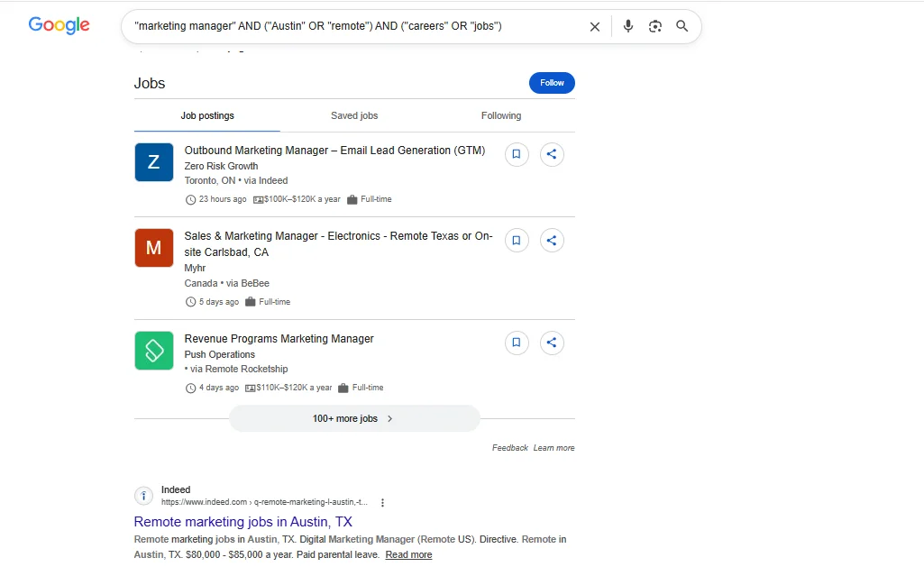Screen dimensions: 924x576
Task: Start voice search with microphone icon
Action: 628,26
